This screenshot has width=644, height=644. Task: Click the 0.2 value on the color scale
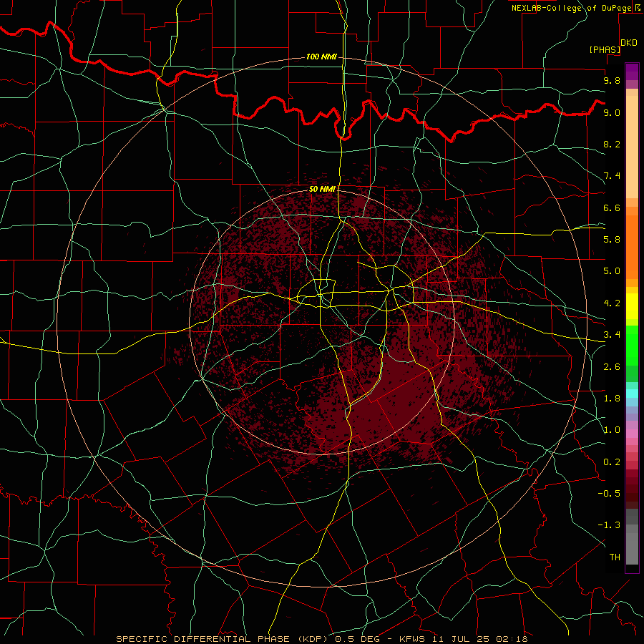pyautogui.click(x=612, y=462)
